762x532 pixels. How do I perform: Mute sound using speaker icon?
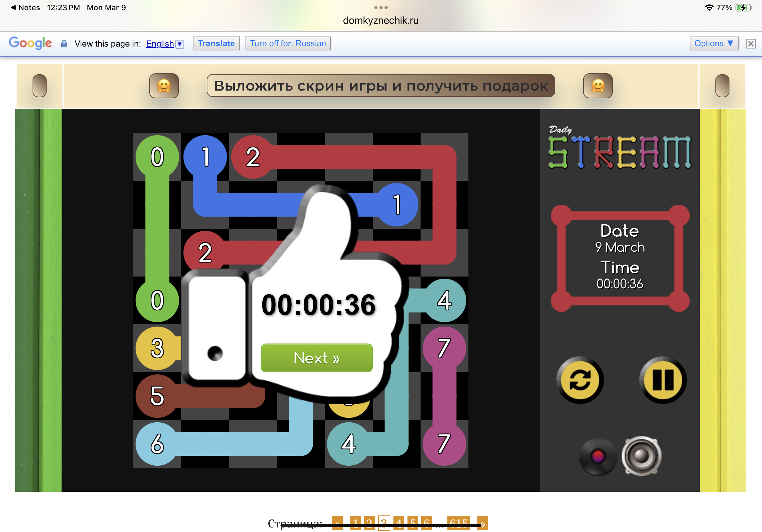click(641, 456)
